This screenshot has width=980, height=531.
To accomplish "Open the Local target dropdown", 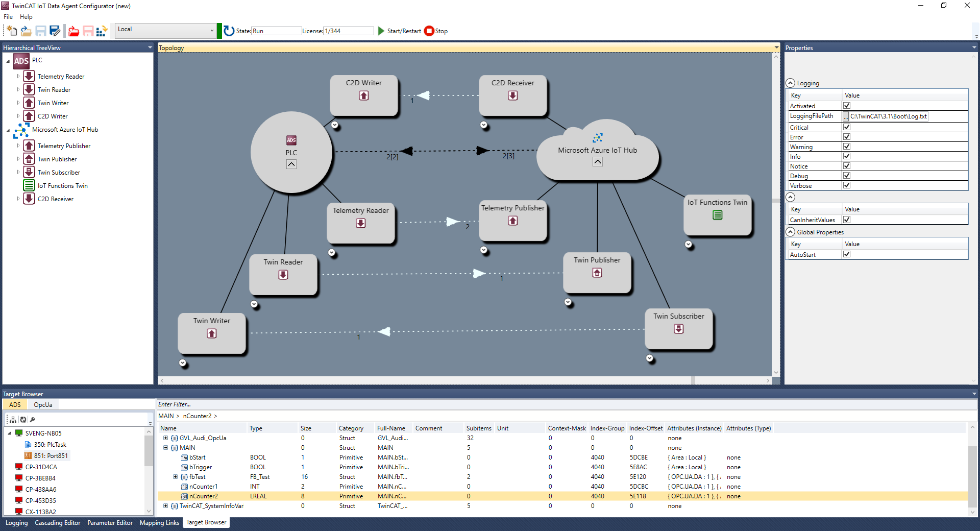I will coord(165,30).
